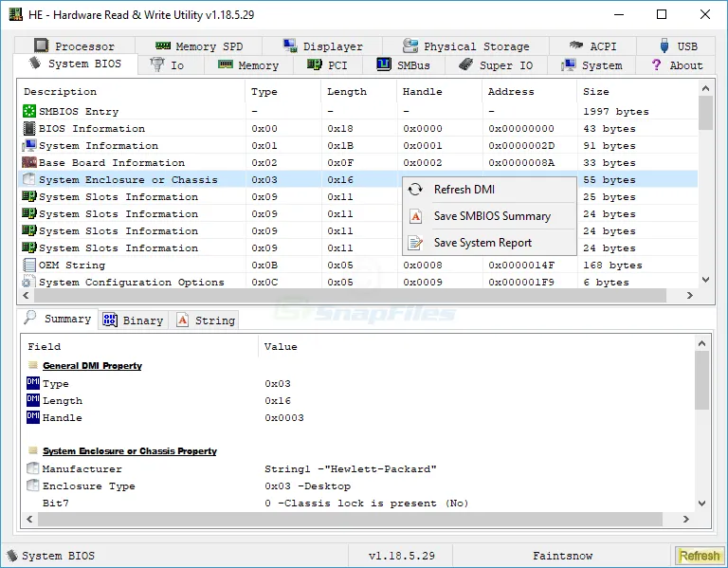This screenshot has height=568, width=728.
Task: Sort table by the Address column header
Action: point(510,92)
